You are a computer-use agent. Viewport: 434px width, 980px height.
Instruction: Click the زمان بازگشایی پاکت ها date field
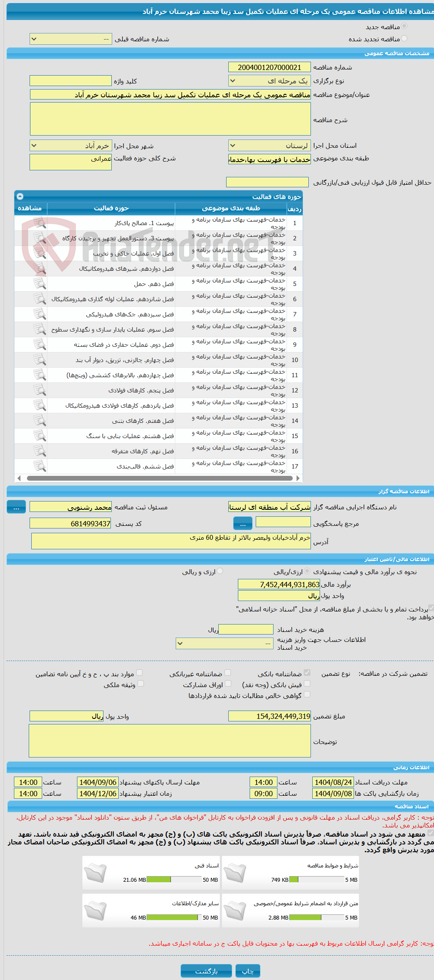[333, 794]
